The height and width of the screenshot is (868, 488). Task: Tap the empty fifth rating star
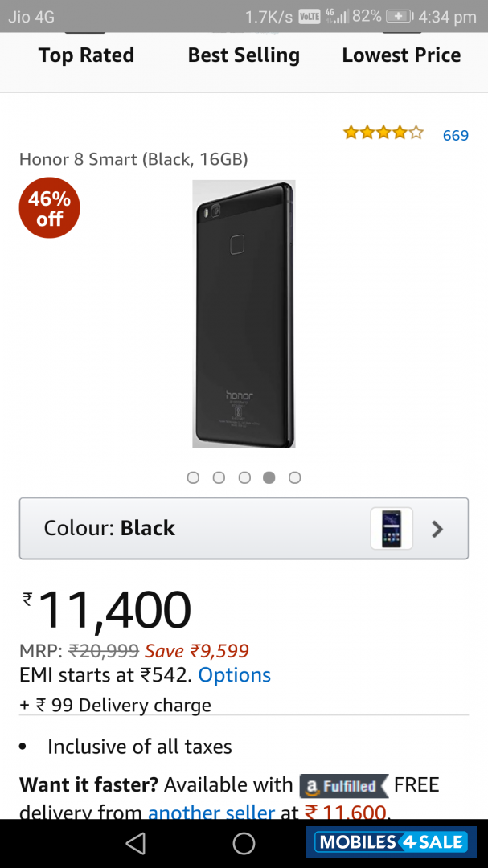click(x=416, y=134)
